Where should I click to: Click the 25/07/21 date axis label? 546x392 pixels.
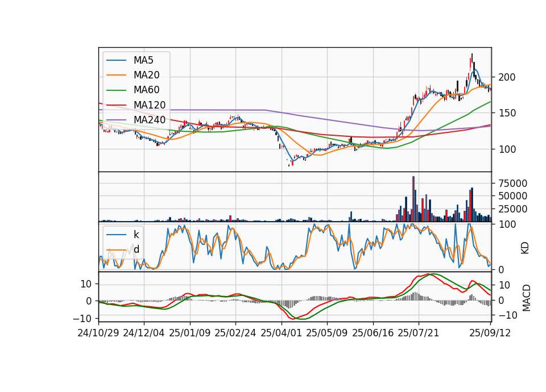[x=419, y=333]
